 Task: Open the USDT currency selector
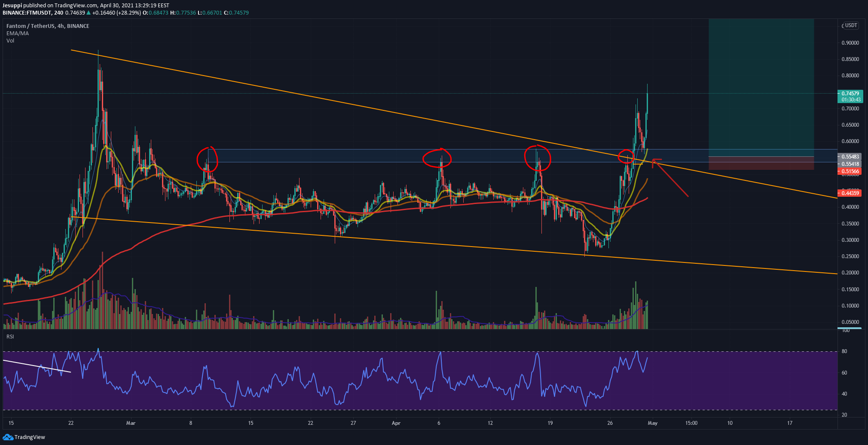[851, 25]
